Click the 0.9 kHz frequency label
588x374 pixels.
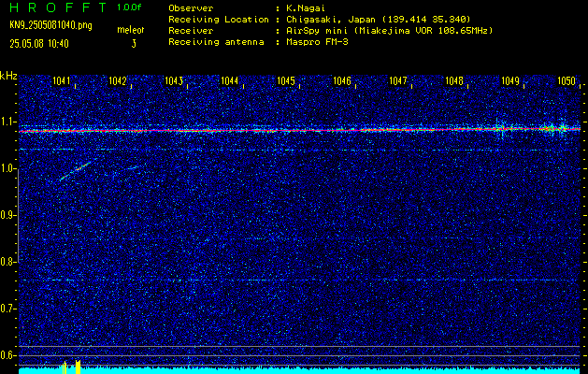[8, 215]
